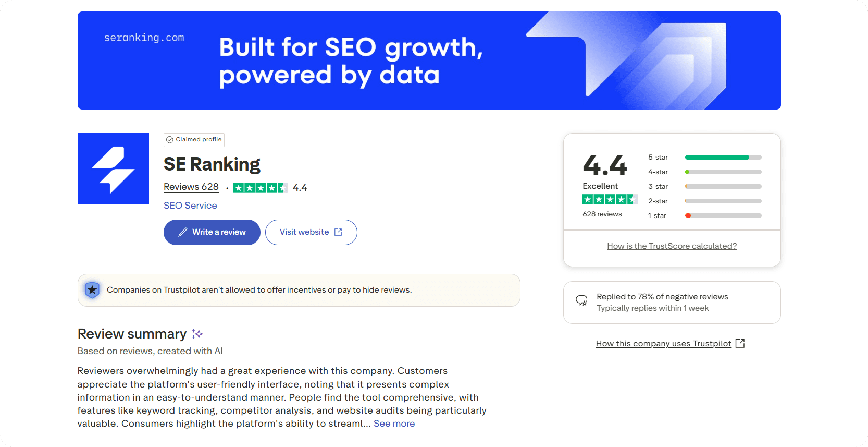Click the green star rating next to Reviews 628
This screenshot has height=447, width=868.
click(x=260, y=188)
